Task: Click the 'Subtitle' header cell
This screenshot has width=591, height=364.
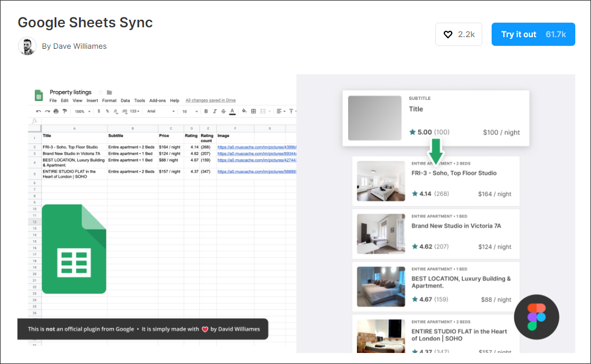Action: click(132, 138)
